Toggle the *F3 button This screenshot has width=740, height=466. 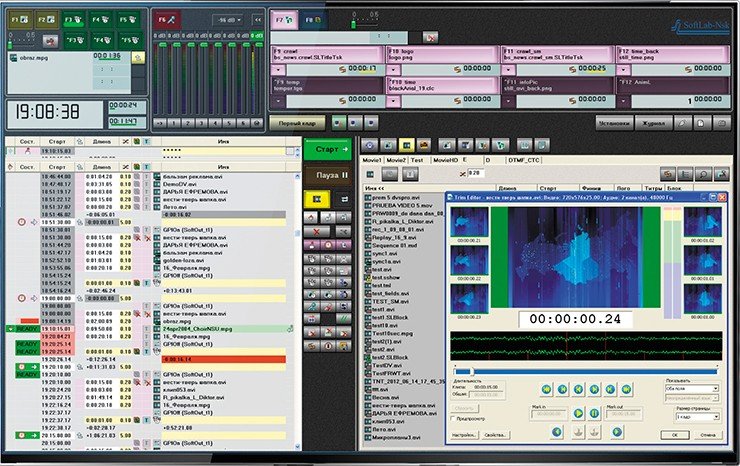point(75,41)
